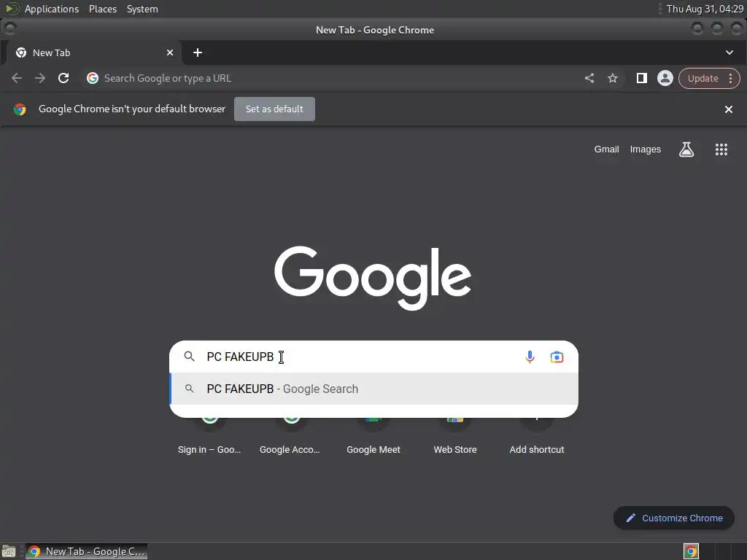
Task: Click the Set as default button
Action: (274, 109)
